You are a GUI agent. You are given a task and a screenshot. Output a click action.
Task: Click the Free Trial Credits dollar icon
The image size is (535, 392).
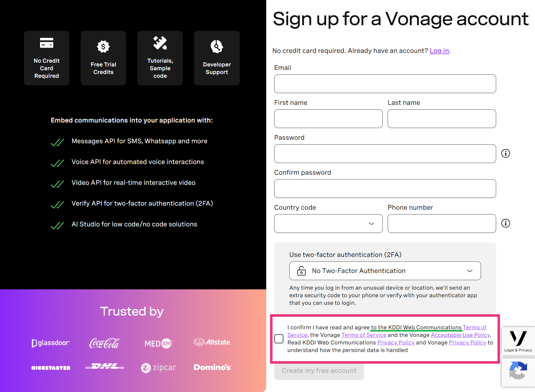pos(103,47)
